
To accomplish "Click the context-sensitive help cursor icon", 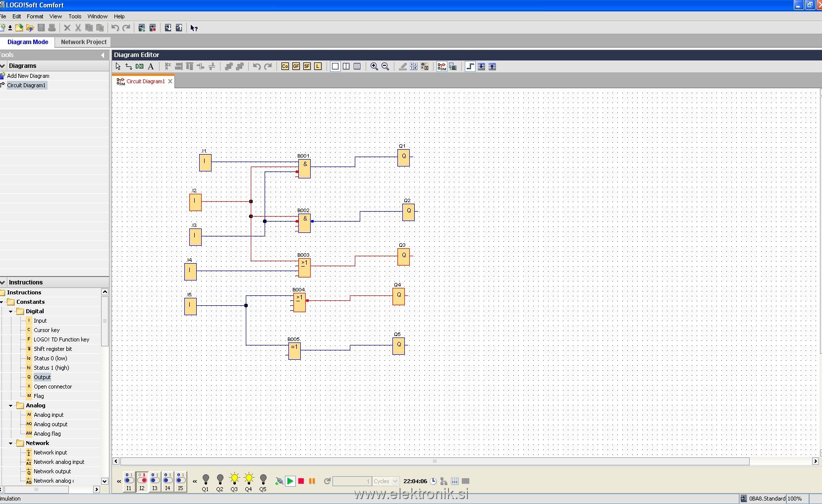I will tap(194, 28).
